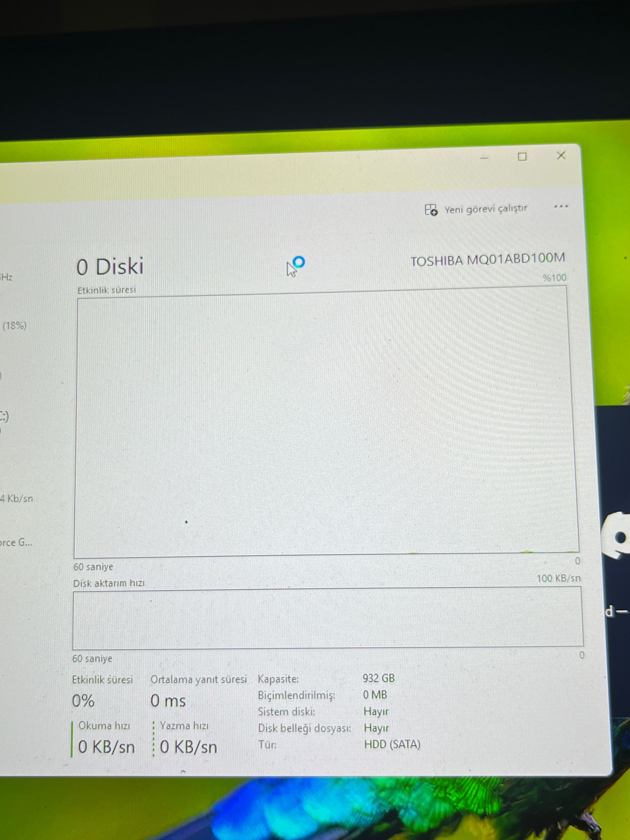Screen dimensions: 630x840
Task: Click the 0 MB formatted value
Action: click(x=375, y=695)
